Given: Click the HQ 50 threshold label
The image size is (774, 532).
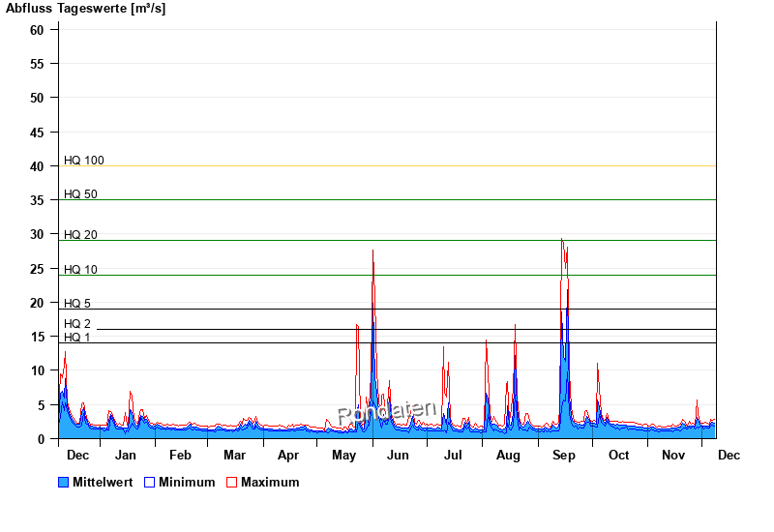Looking at the screenshot, I should coord(81,194).
